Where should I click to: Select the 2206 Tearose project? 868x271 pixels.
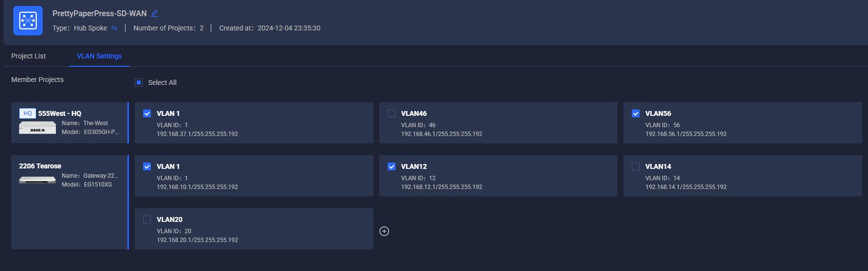pos(69,202)
